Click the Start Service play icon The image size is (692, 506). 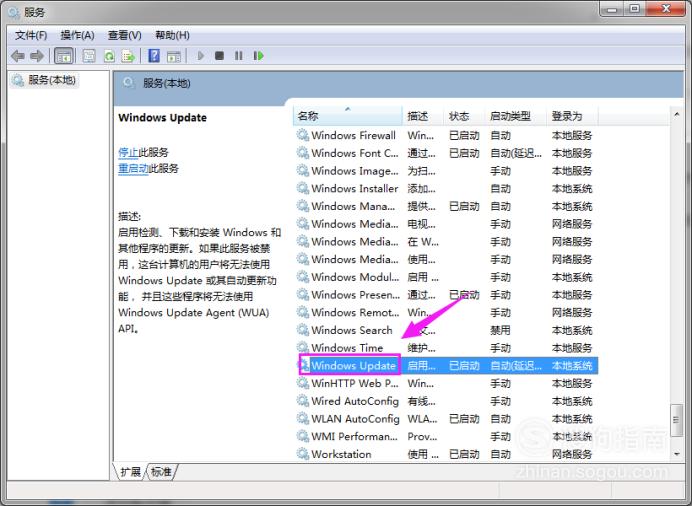201,56
